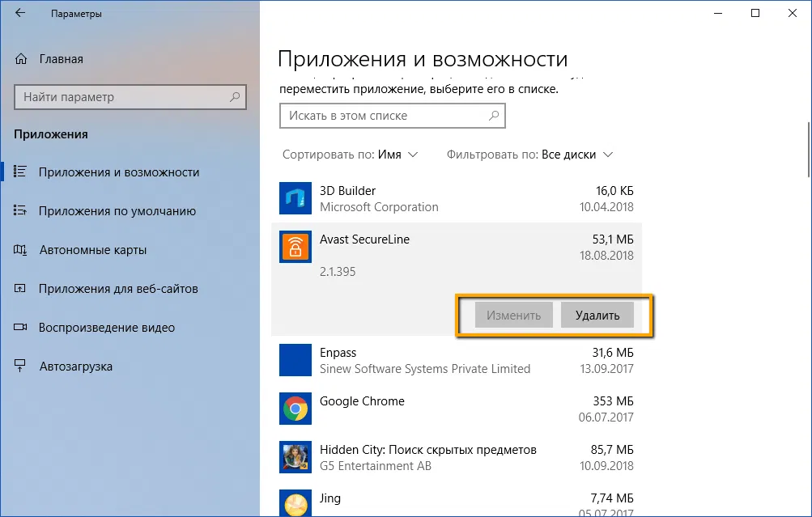This screenshot has width=812, height=517.
Task: Open Фильтровать по: Все диски dropdown
Action: [529, 155]
